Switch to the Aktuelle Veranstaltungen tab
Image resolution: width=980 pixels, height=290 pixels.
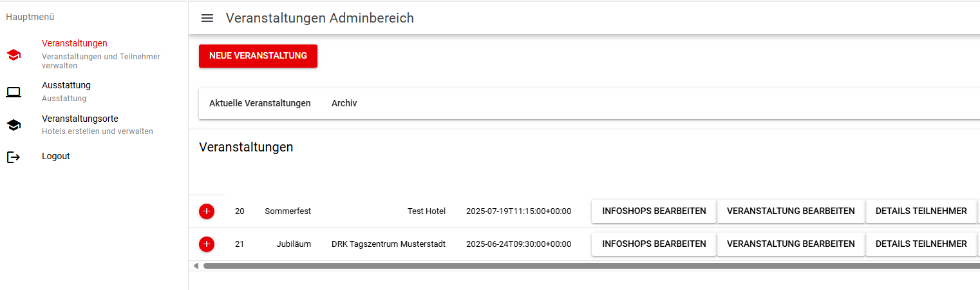(x=260, y=104)
